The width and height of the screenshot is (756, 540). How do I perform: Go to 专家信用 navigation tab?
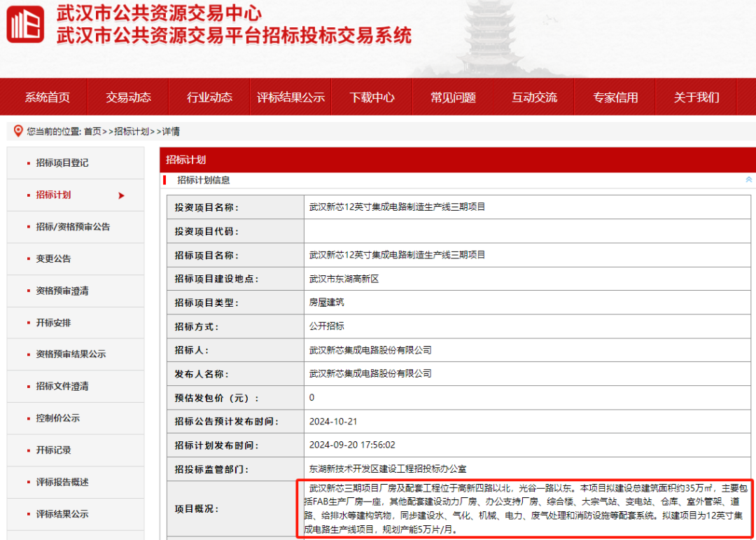click(x=615, y=97)
